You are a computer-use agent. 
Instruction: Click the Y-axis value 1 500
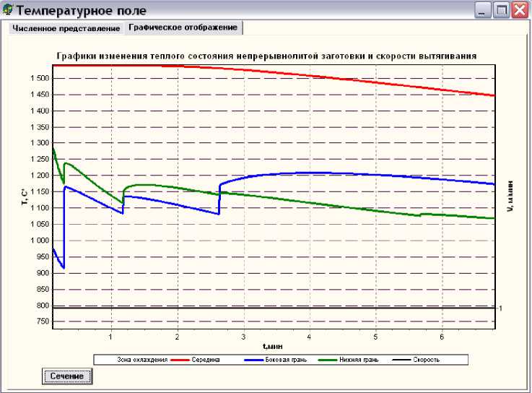[40, 79]
